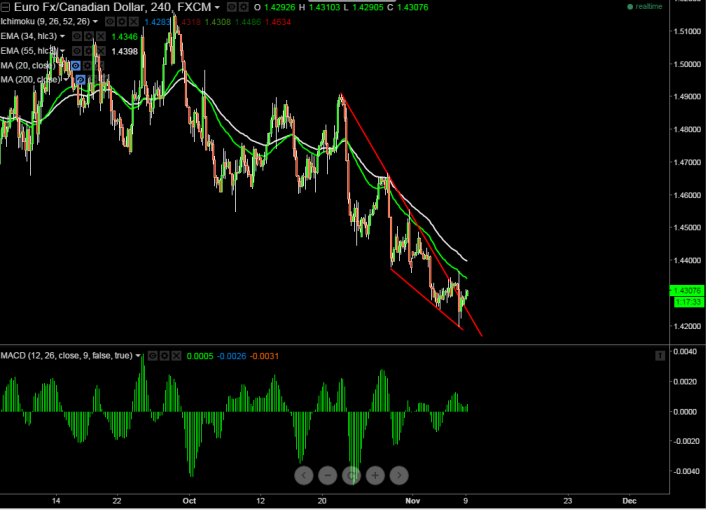This screenshot has height=510, width=706.
Task: Click the bar countdown timer 1:17:33
Action: (688, 302)
